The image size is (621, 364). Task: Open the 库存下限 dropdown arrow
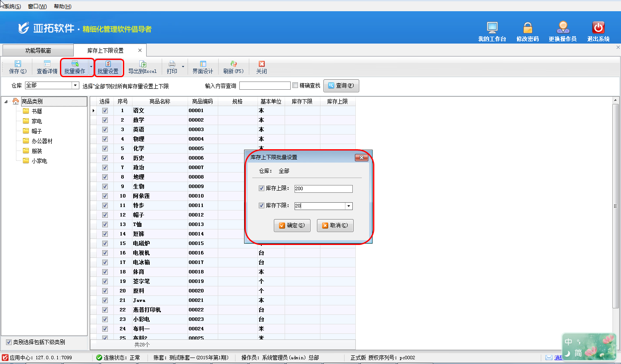[x=348, y=206]
